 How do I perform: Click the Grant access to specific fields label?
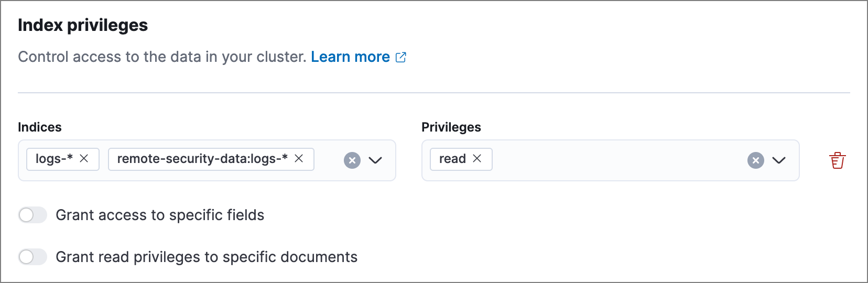(x=160, y=215)
